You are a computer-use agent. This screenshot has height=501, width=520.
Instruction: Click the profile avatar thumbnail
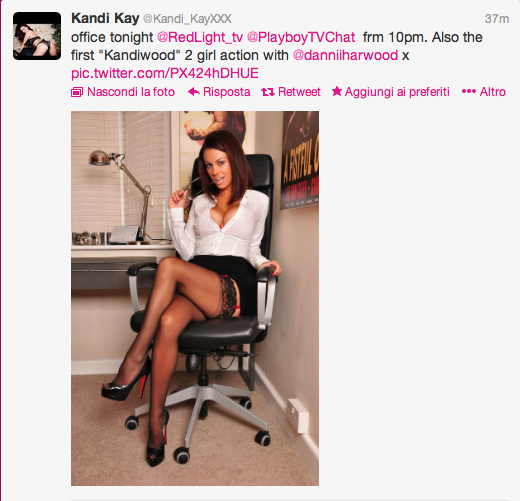[37, 36]
